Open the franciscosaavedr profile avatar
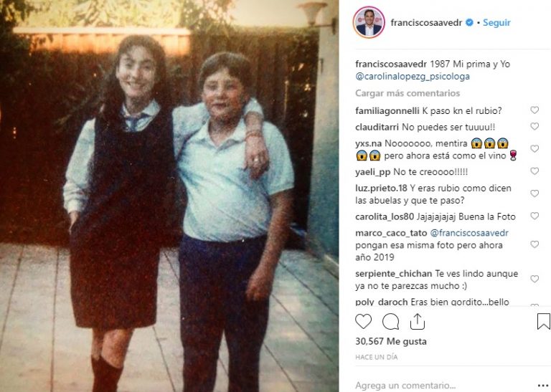The image size is (551, 392). coord(369,22)
